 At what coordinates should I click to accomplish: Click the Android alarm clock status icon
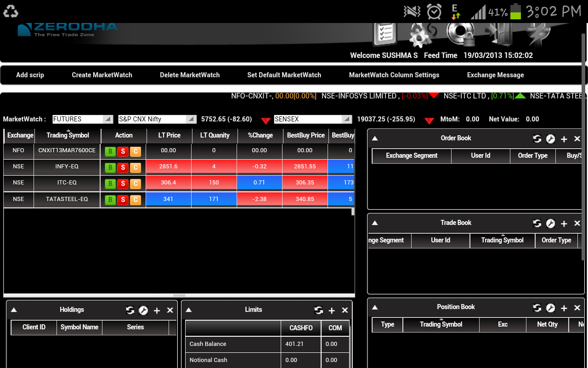point(434,11)
